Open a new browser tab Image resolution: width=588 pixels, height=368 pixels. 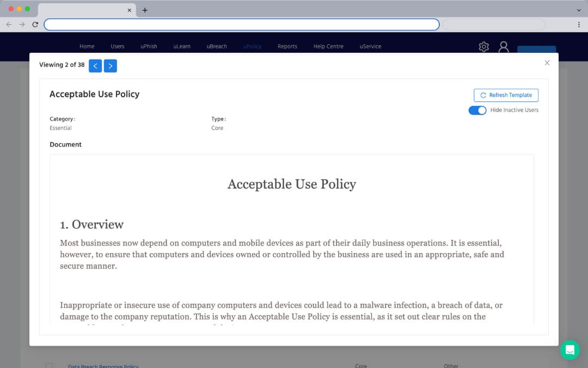(x=145, y=10)
